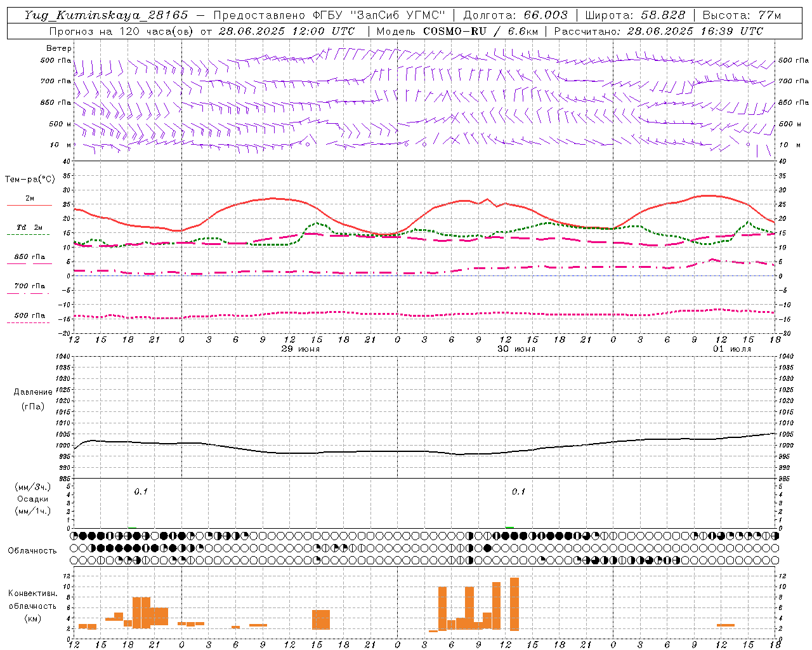Viewport: 812px width, 650px height.
Task: Click the 700 гПа temperature legend entry
Action: click(29, 286)
